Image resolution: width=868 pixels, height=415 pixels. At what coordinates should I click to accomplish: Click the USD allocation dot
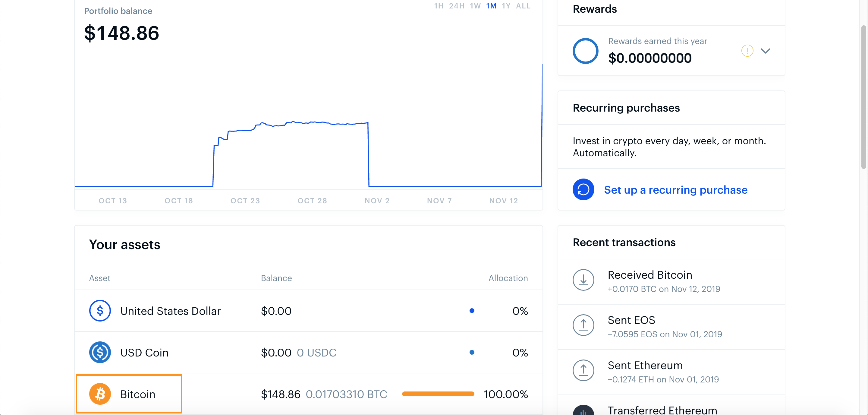click(x=472, y=310)
